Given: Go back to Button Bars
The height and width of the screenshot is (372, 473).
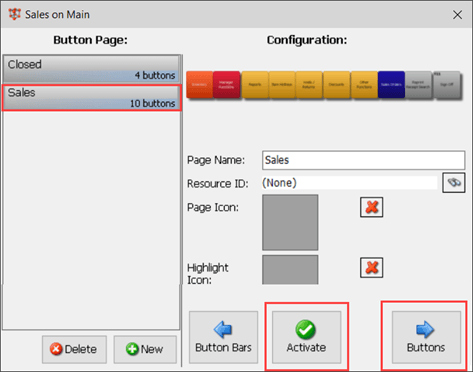Looking at the screenshot, I should tap(223, 337).
